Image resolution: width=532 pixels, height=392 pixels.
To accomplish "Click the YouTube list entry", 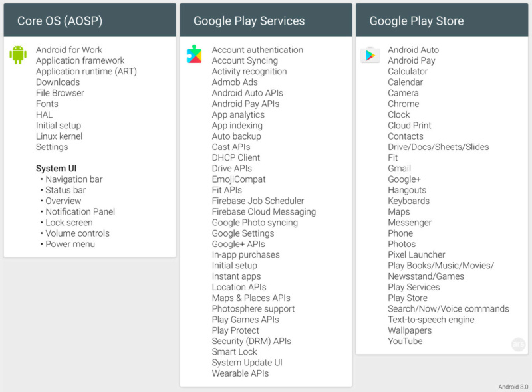I will (x=405, y=341).
